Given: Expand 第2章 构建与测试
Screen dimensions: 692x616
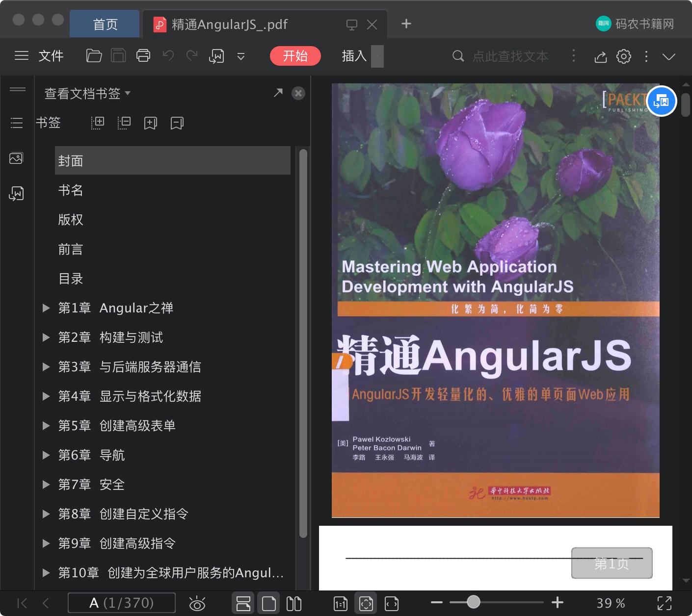Looking at the screenshot, I should click(x=46, y=337).
